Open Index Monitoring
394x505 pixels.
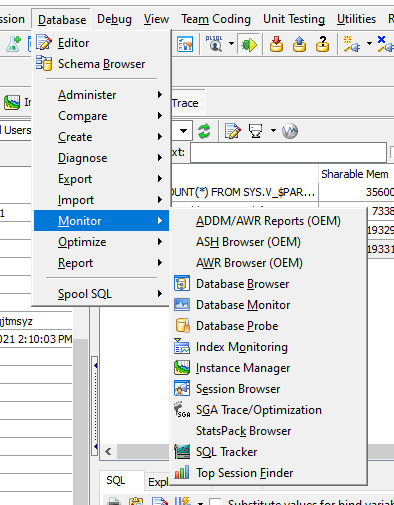269,347
